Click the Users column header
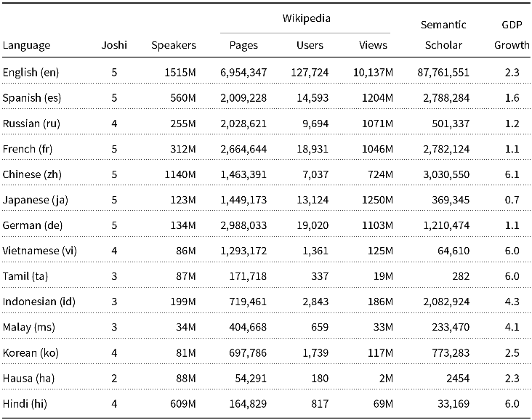The image size is (532, 420). 310,45
